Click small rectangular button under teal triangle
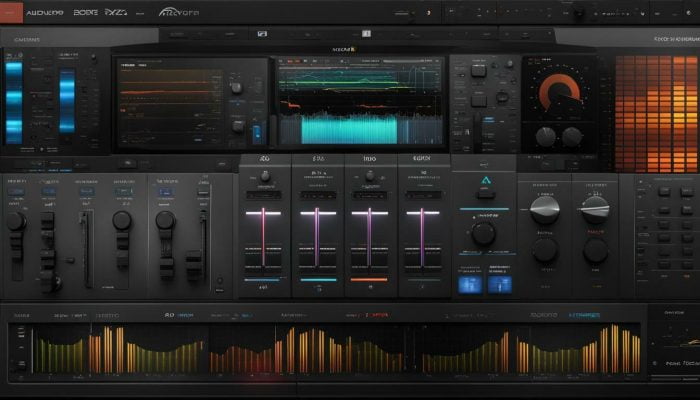This screenshot has width=700, height=400. coord(486,195)
